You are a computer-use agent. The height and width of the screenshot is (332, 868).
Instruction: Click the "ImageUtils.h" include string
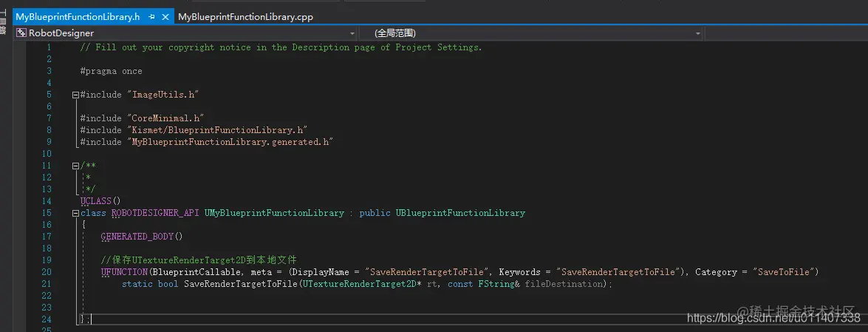163,95
